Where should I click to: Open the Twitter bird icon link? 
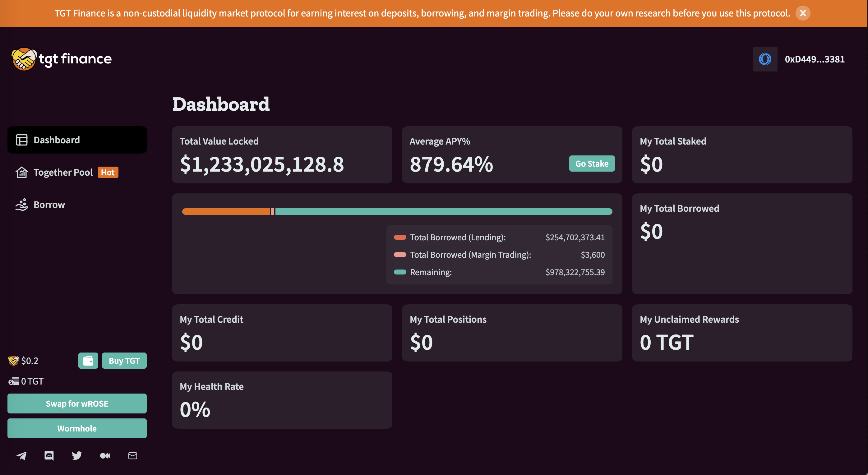tap(77, 455)
